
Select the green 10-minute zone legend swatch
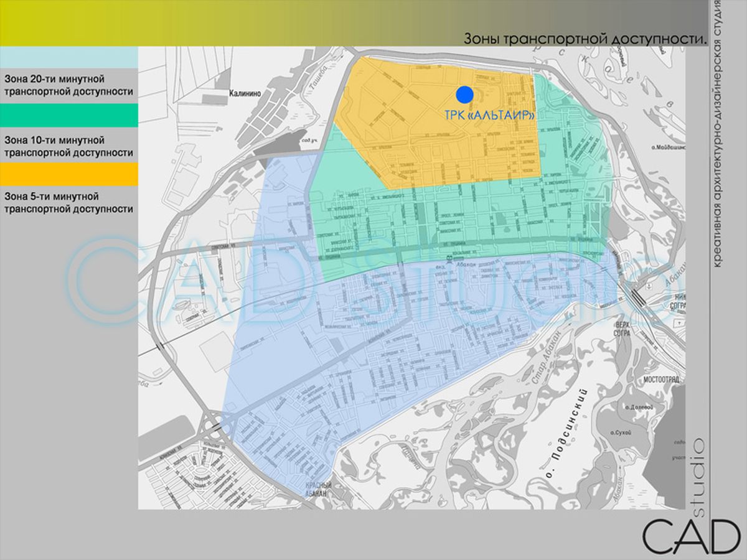tap(69, 116)
